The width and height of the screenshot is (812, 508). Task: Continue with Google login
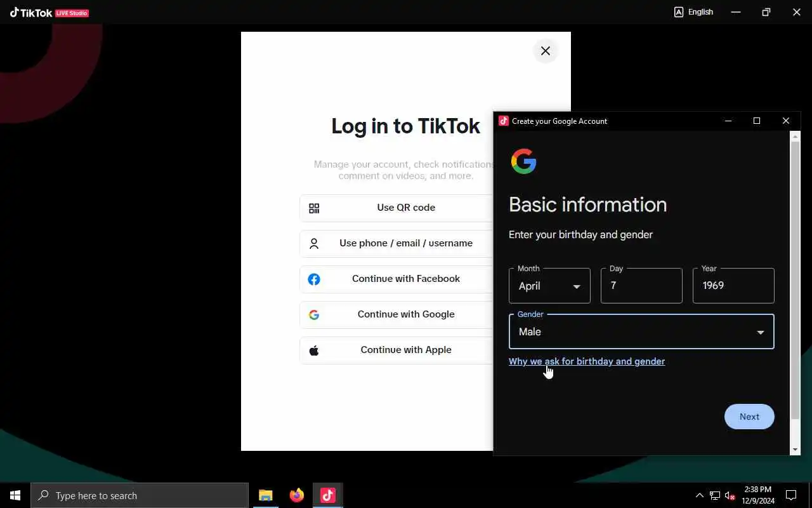(x=396, y=314)
